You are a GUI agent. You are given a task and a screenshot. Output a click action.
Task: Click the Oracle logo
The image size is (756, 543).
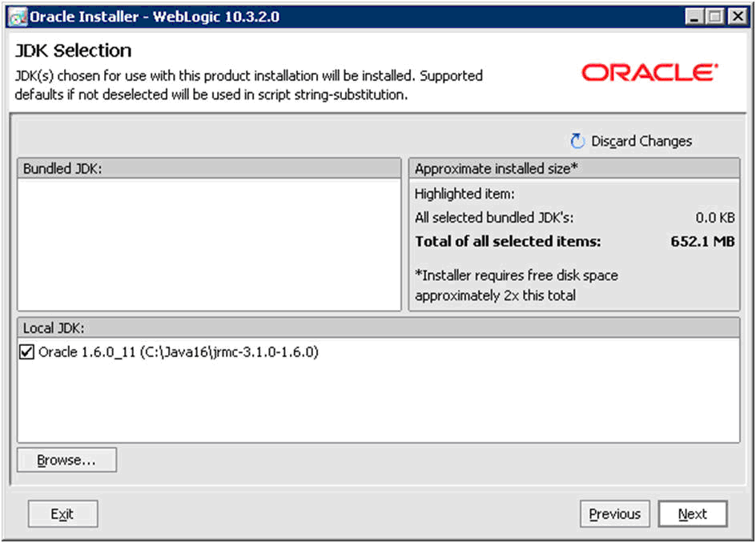(649, 72)
